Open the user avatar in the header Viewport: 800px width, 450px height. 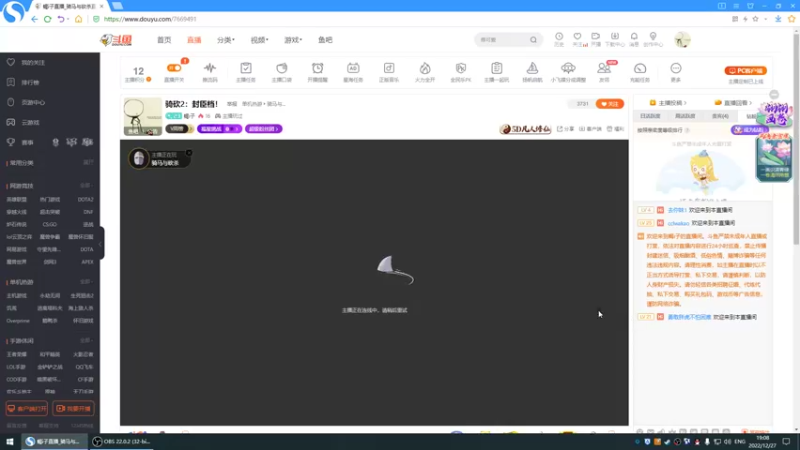coord(682,40)
